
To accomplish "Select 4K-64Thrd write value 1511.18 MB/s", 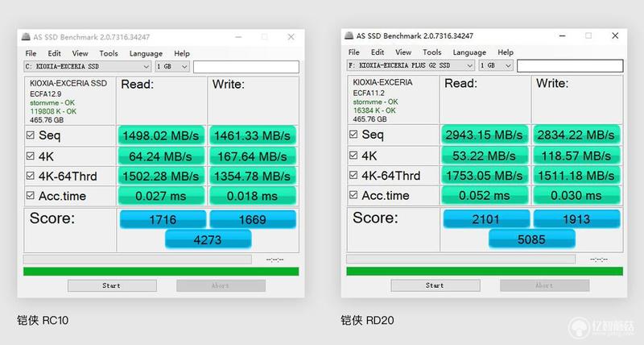I will 576,176.
